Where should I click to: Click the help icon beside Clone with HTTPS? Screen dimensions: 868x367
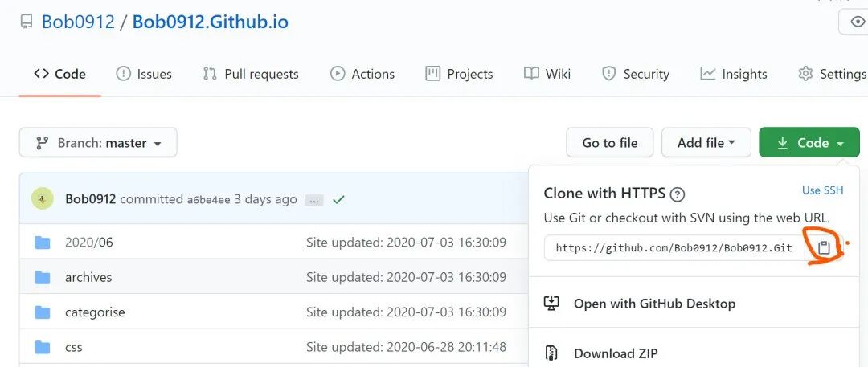click(x=677, y=194)
